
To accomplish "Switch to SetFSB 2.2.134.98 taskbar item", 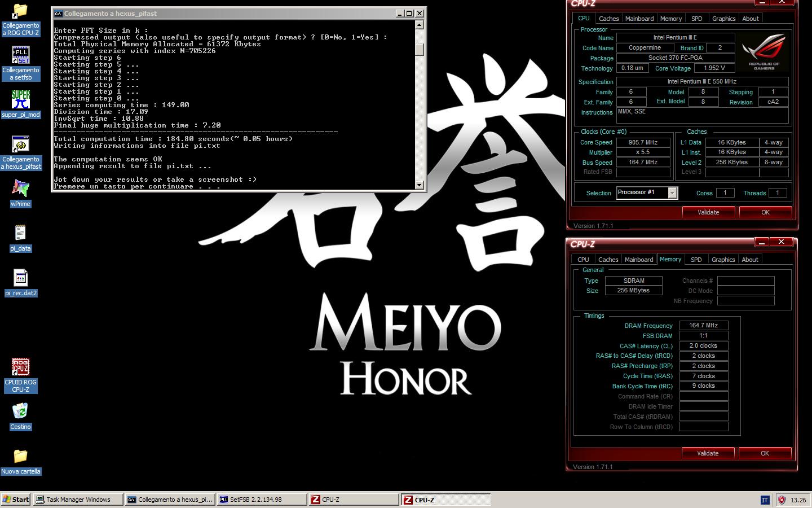I will click(x=262, y=500).
